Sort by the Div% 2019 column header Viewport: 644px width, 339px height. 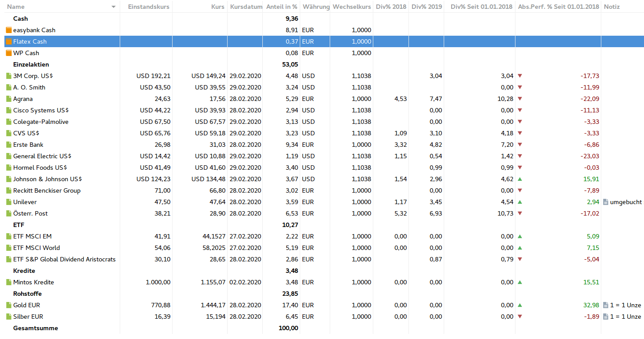click(427, 7)
